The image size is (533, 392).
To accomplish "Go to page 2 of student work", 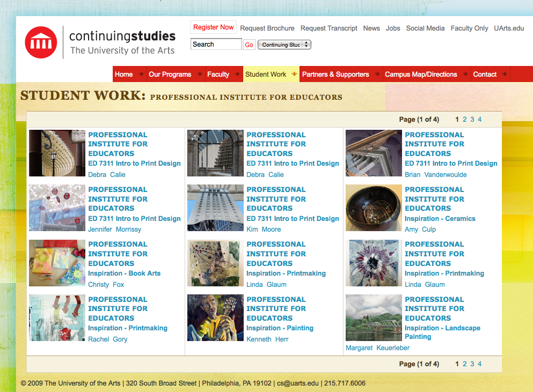I will [464, 120].
